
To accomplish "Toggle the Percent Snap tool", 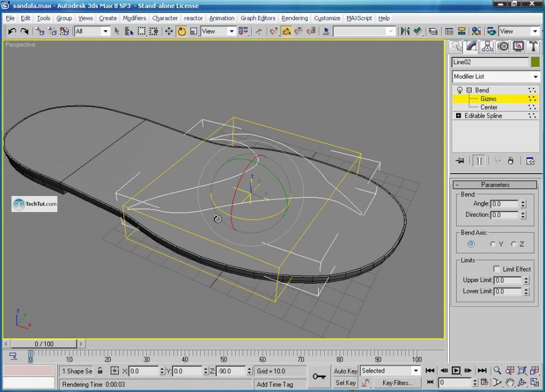I will (298, 32).
